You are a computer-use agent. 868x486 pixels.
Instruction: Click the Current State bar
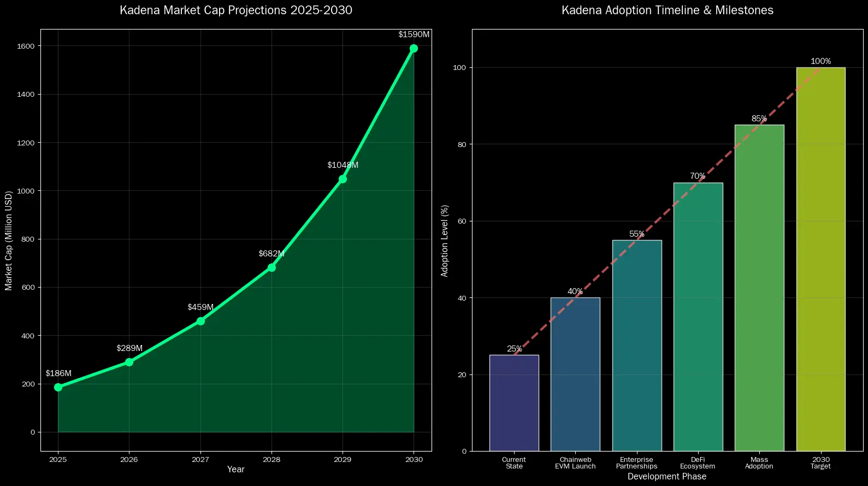tap(514, 403)
